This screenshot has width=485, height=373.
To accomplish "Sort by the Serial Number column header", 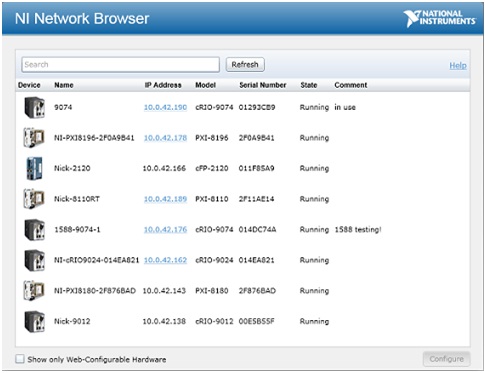I will (263, 85).
